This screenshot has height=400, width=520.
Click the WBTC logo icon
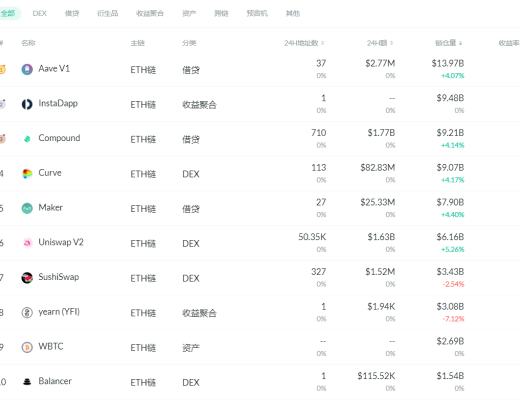click(27, 347)
